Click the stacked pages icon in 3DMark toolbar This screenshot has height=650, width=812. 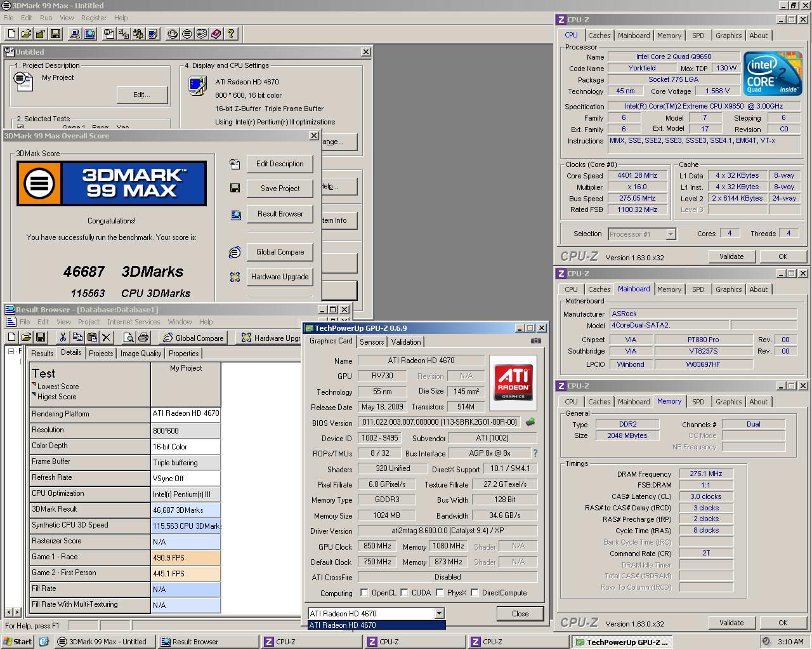click(x=202, y=34)
